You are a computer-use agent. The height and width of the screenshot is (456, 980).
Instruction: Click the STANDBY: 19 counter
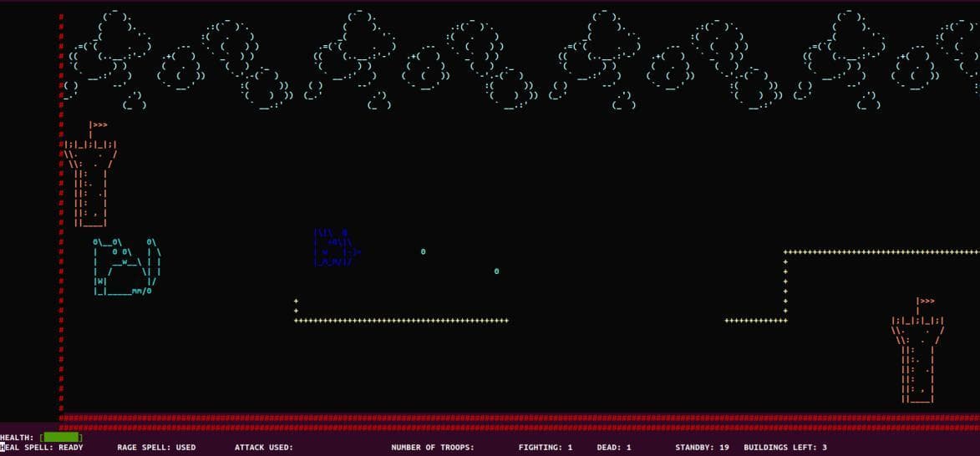702,448
